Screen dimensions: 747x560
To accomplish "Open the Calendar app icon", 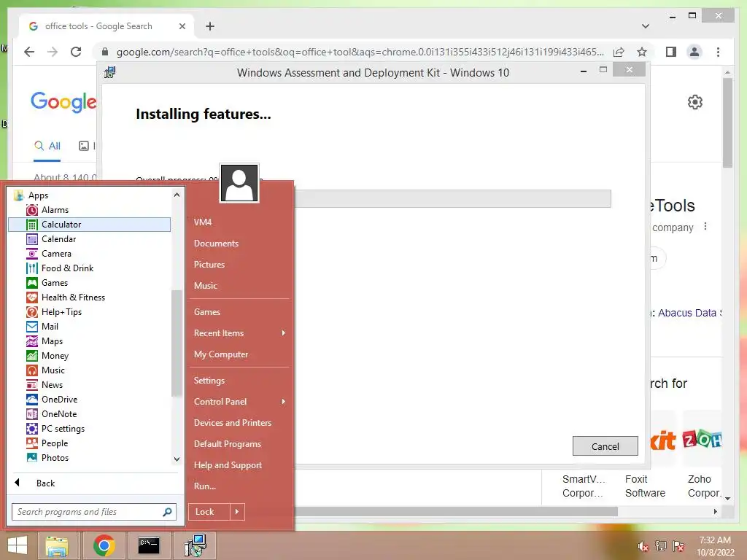I will (x=32, y=239).
